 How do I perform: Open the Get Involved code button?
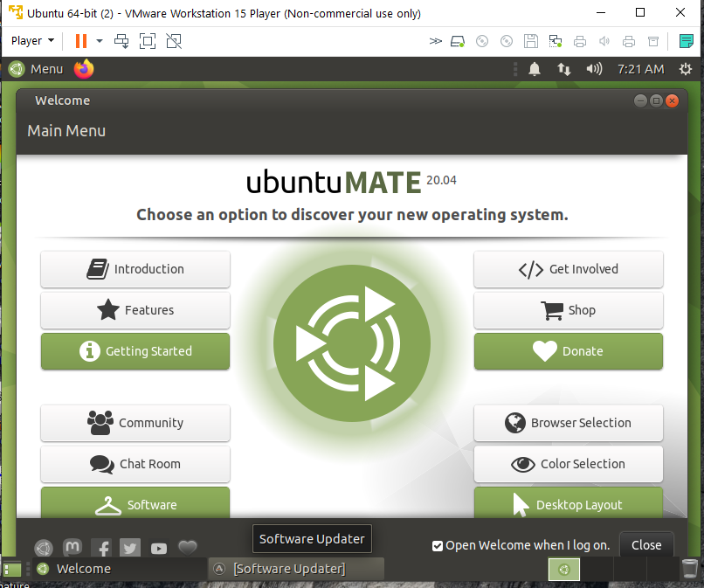tap(569, 269)
